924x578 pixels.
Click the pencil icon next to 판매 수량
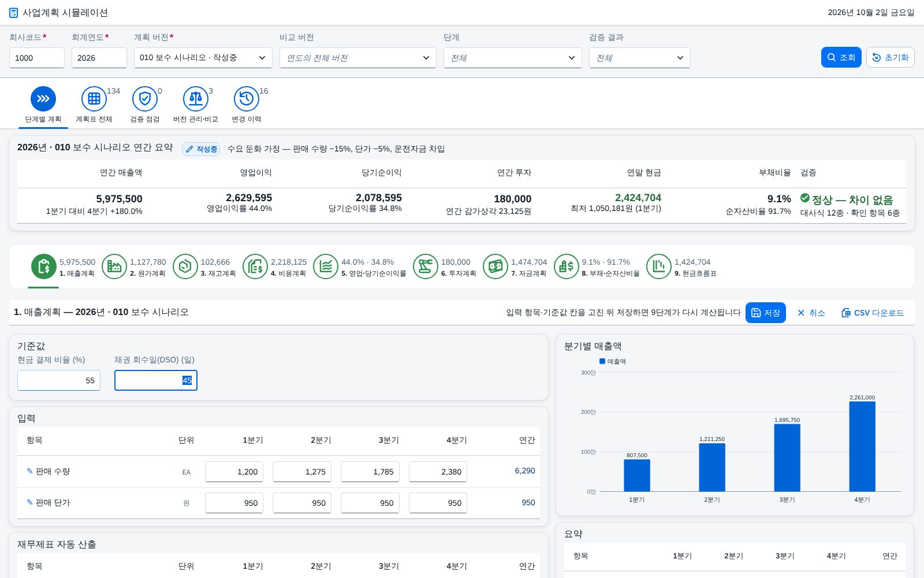[30, 471]
